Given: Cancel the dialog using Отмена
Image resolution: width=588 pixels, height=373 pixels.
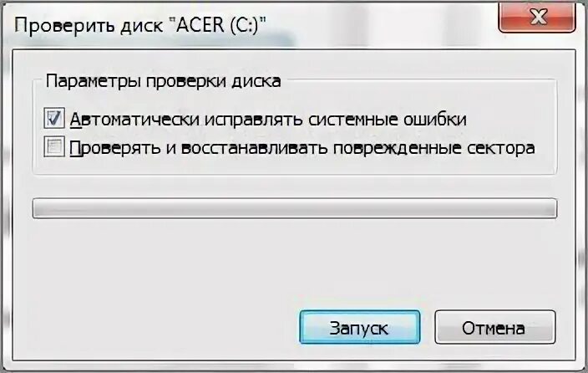Looking at the screenshot, I should tap(494, 327).
